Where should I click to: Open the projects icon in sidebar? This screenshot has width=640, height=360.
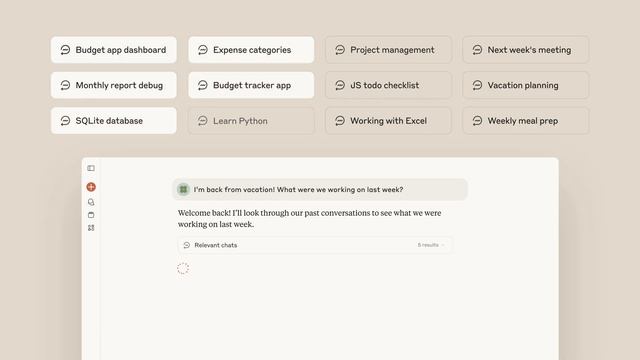(x=91, y=215)
